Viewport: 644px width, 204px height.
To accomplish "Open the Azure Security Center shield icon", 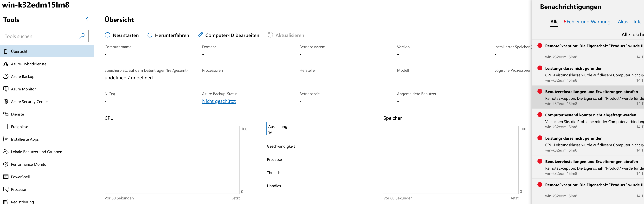I will 6,102.
